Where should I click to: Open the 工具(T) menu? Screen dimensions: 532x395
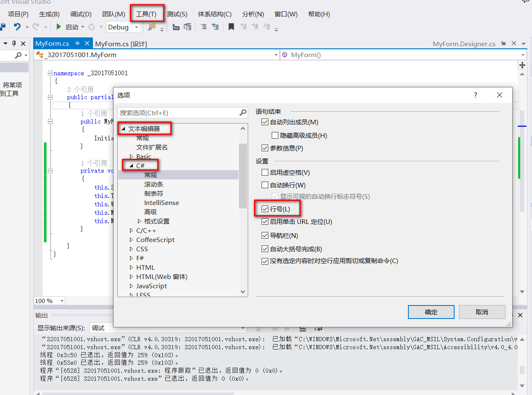tap(146, 14)
